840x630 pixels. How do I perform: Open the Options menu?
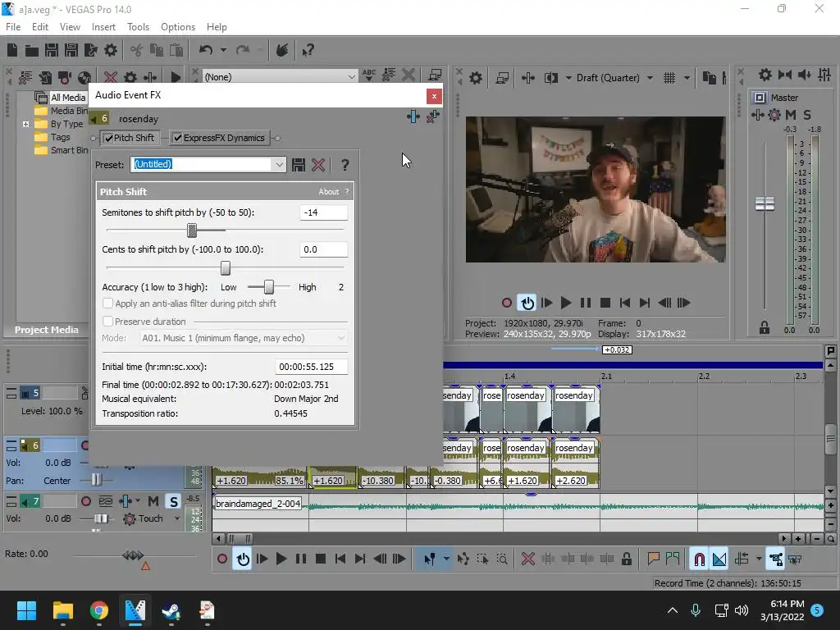tap(178, 27)
